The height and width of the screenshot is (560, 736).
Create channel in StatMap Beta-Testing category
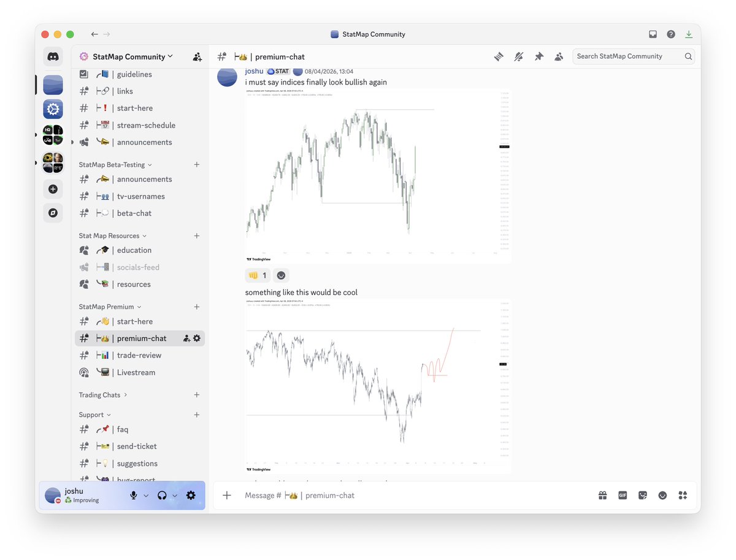pyautogui.click(x=197, y=164)
